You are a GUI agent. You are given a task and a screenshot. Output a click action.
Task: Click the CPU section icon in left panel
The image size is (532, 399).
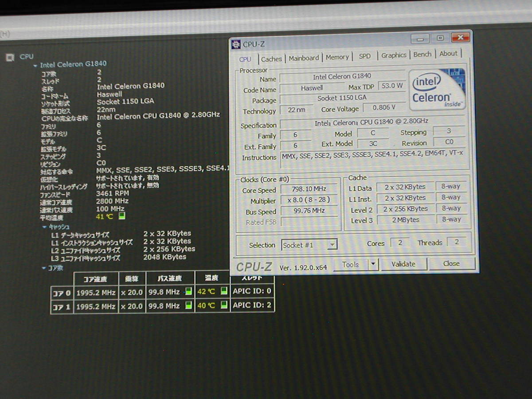[9, 57]
